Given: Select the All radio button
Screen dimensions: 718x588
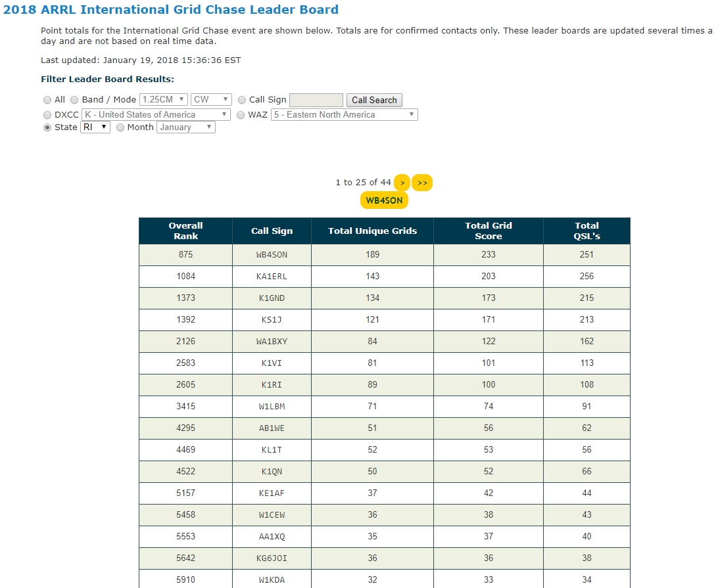Looking at the screenshot, I should (x=47, y=100).
